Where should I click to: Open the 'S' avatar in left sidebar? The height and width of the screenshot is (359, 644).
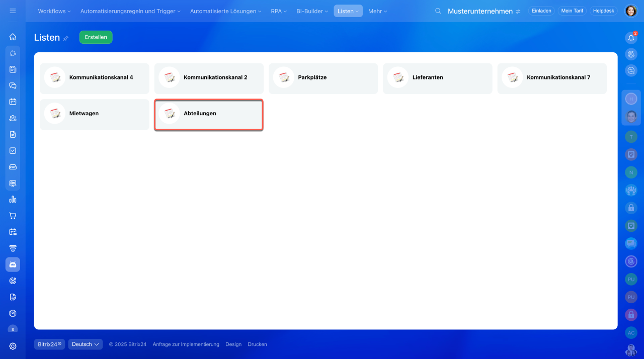[13, 329]
